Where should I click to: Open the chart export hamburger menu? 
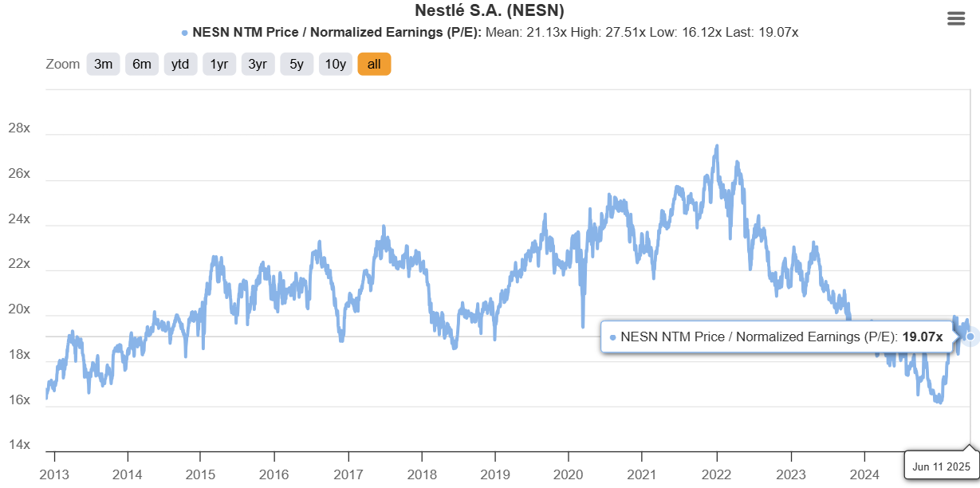point(955,18)
